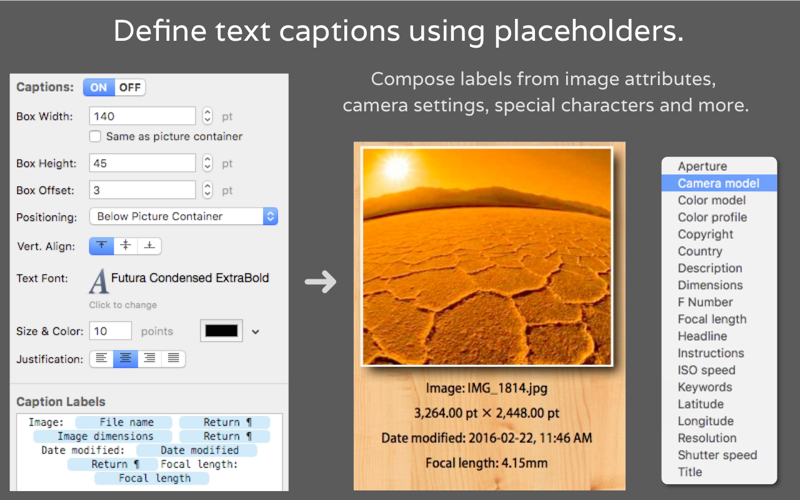Set justification to align left
This screenshot has width=800, height=500.
pos(102,359)
